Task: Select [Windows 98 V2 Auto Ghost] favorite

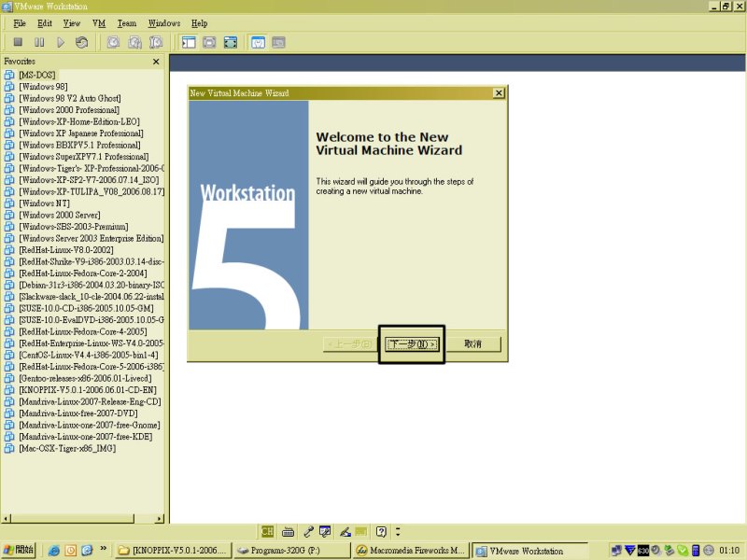Action: [70, 98]
